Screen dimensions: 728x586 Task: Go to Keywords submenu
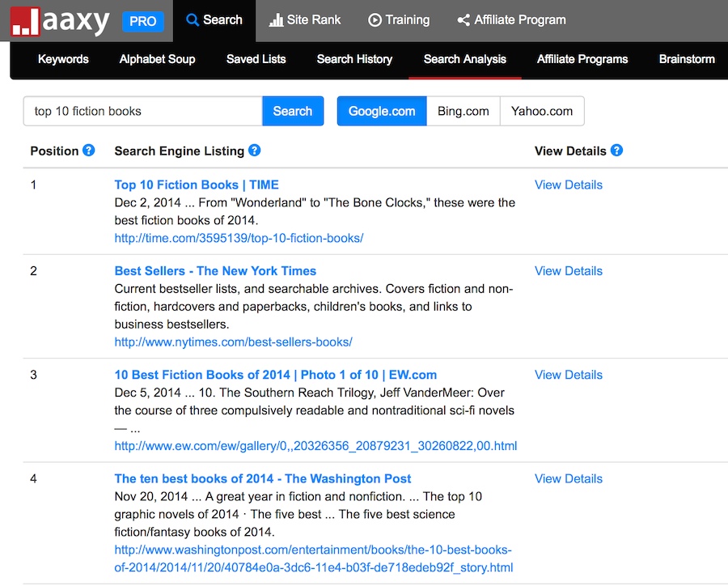coord(63,59)
